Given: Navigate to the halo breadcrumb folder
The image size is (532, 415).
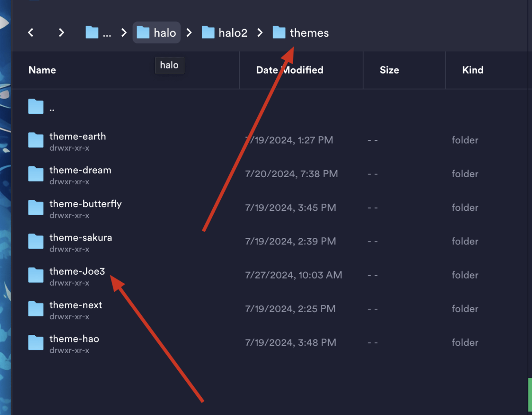Looking at the screenshot, I should [x=156, y=33].
